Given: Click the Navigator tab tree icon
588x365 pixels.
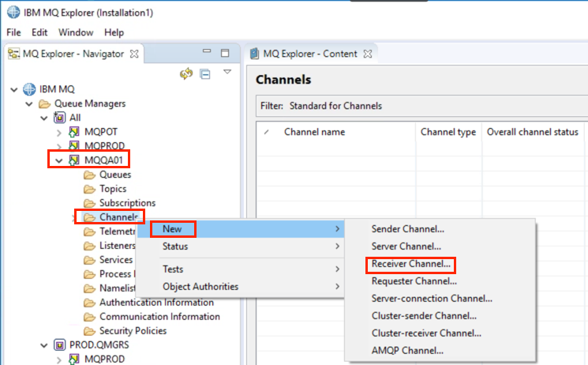Looking at the screenshot, I should click(14, 54).
